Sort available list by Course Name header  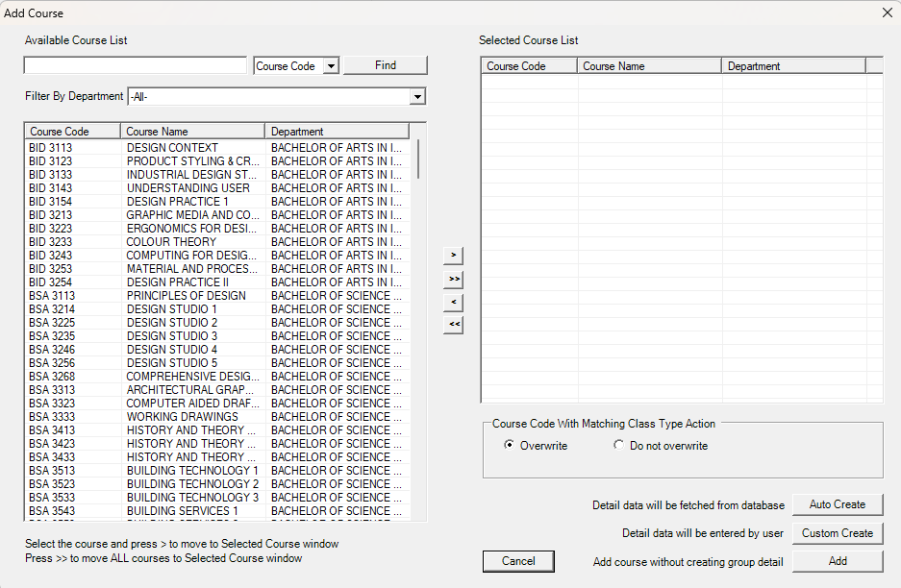pyautogui.click(x=192, y=132)
